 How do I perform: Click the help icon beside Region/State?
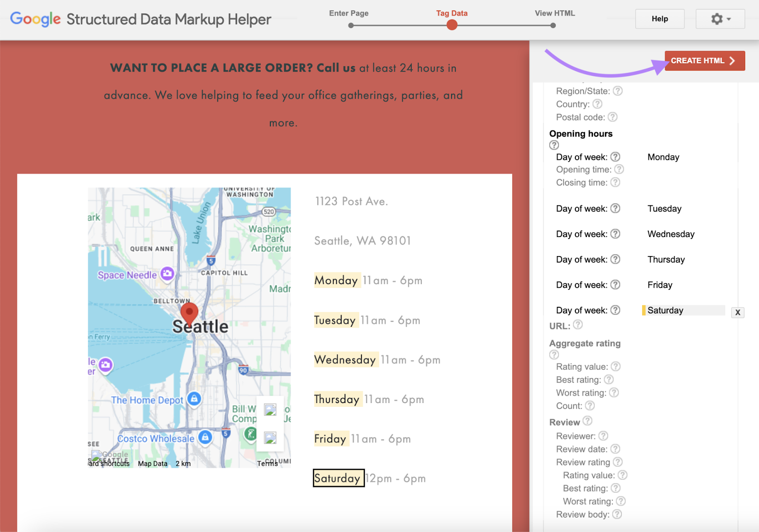click(x=617, y=91)
